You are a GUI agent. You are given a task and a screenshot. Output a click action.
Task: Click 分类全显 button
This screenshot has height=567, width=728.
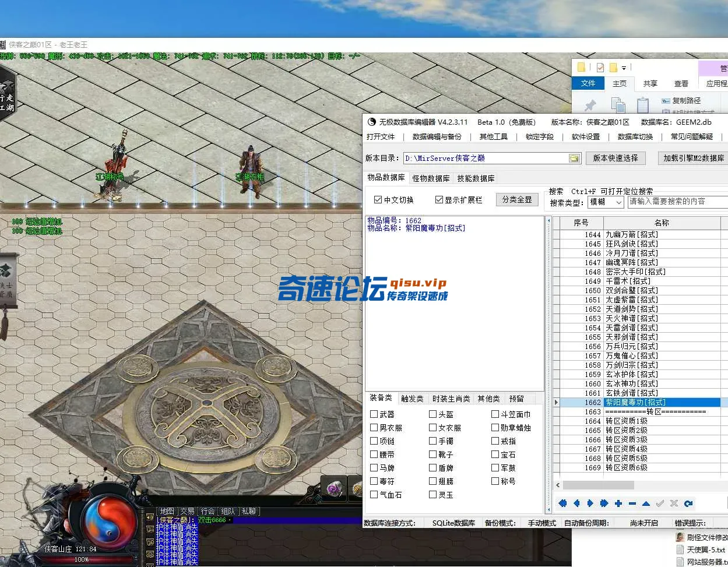517,199
